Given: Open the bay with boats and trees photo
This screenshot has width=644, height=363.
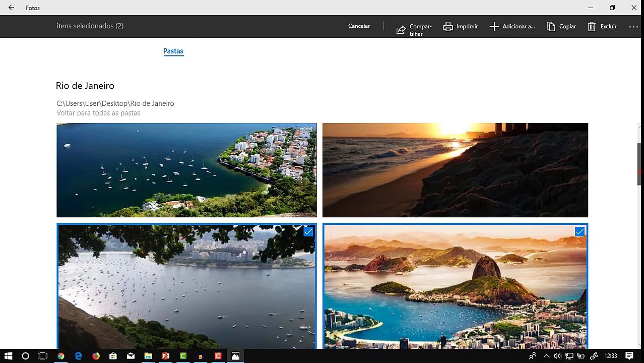Looking at the screenshot, I should pos(186,286).
